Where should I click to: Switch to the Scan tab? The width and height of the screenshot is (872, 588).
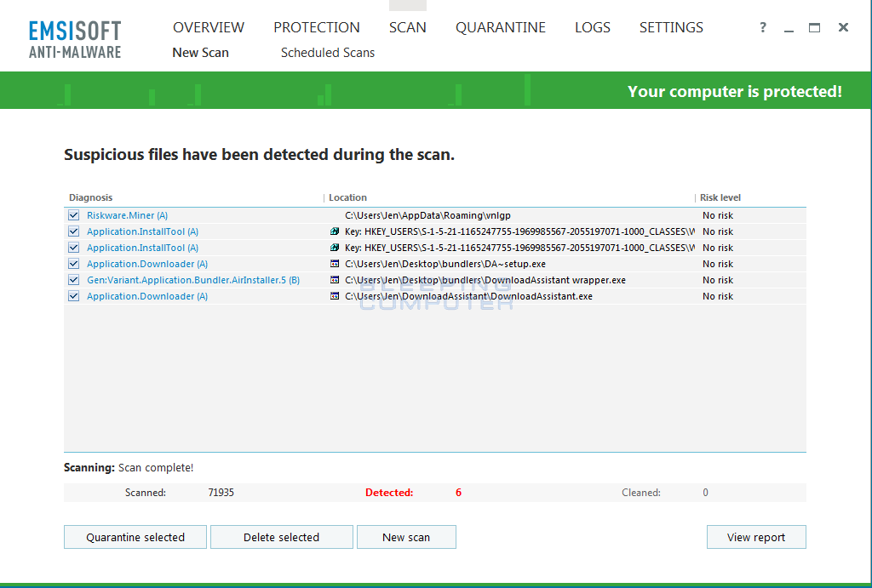(408, 27)
